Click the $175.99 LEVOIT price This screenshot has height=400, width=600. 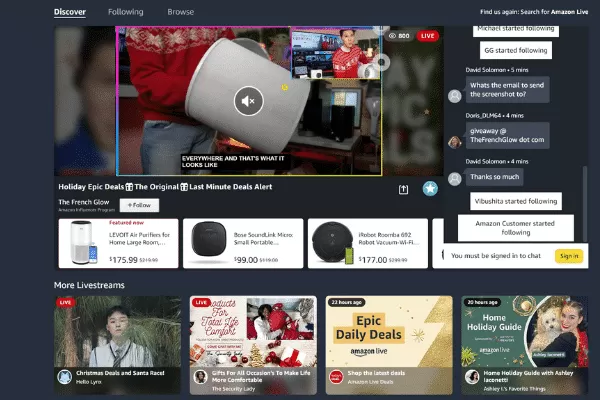[123, 260]
